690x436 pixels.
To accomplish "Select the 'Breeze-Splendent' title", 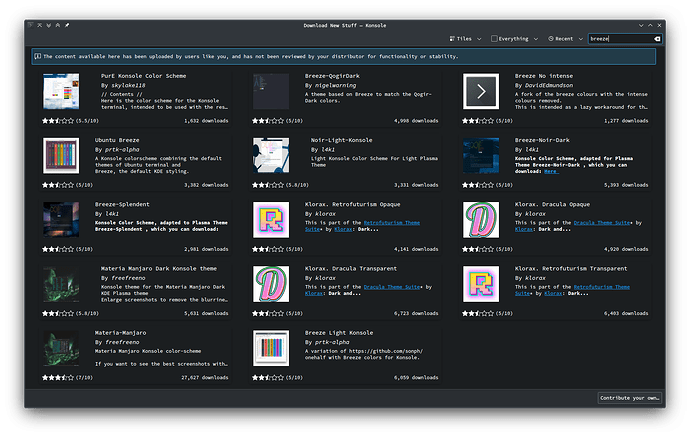I will coord(122,204).
